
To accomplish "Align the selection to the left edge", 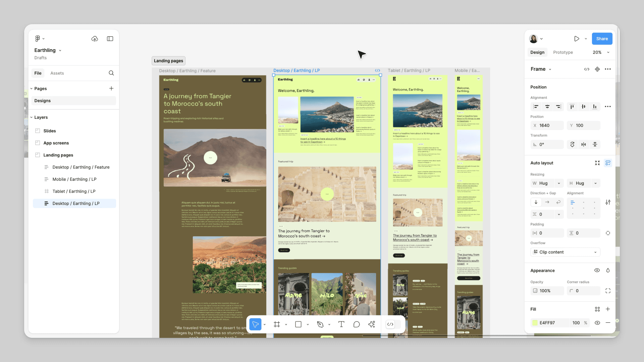I will point(536,107).
